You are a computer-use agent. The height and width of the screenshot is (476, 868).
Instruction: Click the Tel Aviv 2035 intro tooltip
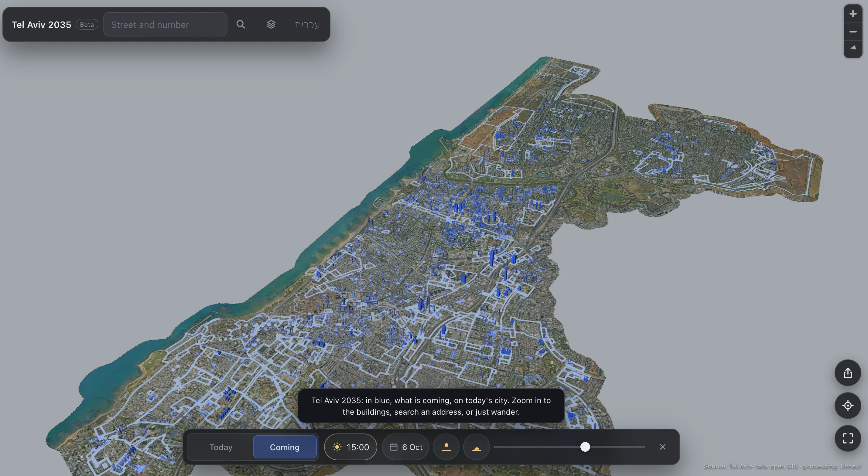431,406
